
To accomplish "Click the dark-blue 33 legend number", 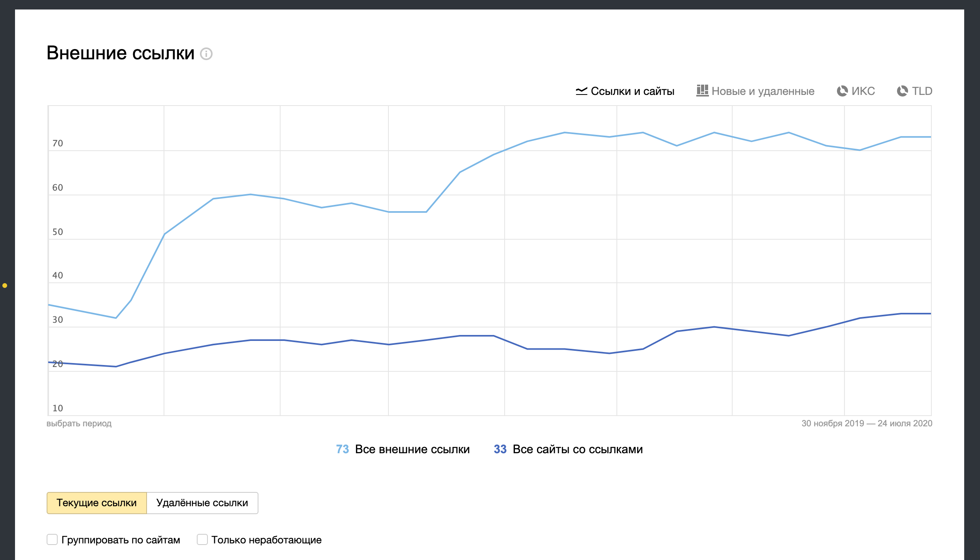I will pos(500,449).
